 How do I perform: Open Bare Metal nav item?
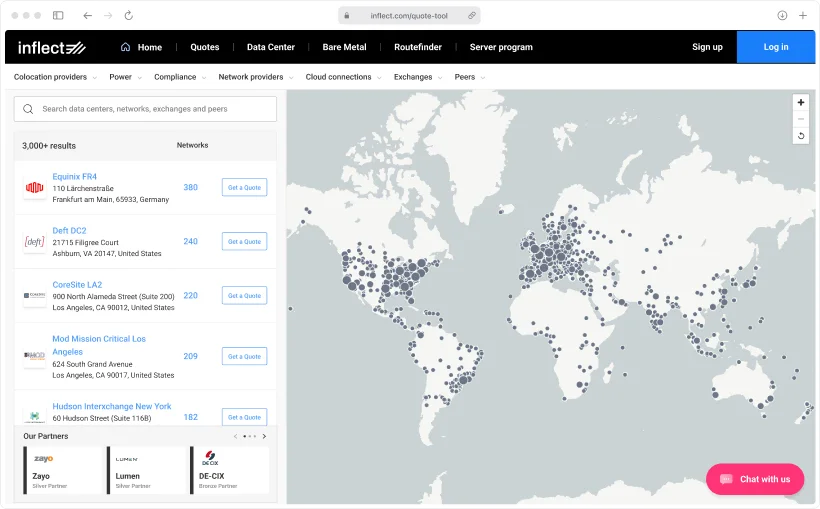(344, 47)
